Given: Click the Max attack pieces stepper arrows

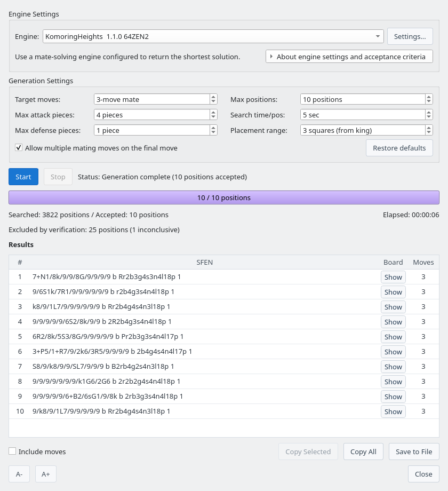Looking at the screenshot, I should point(213,115).
